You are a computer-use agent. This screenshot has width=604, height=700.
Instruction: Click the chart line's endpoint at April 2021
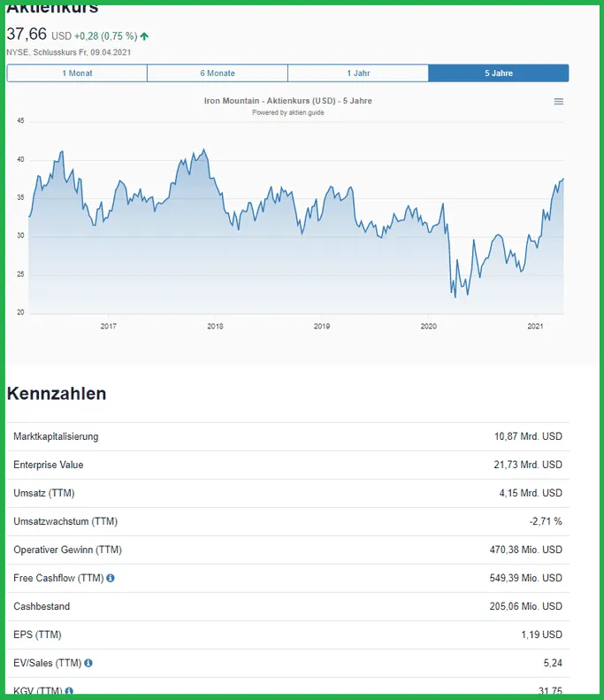click(x=563, y=179)
